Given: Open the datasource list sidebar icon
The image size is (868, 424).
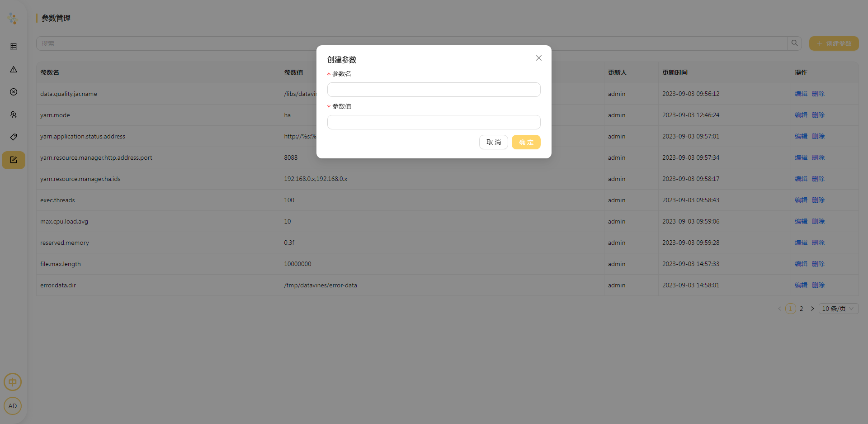Looking at the screenshot, I should [14, 47].
